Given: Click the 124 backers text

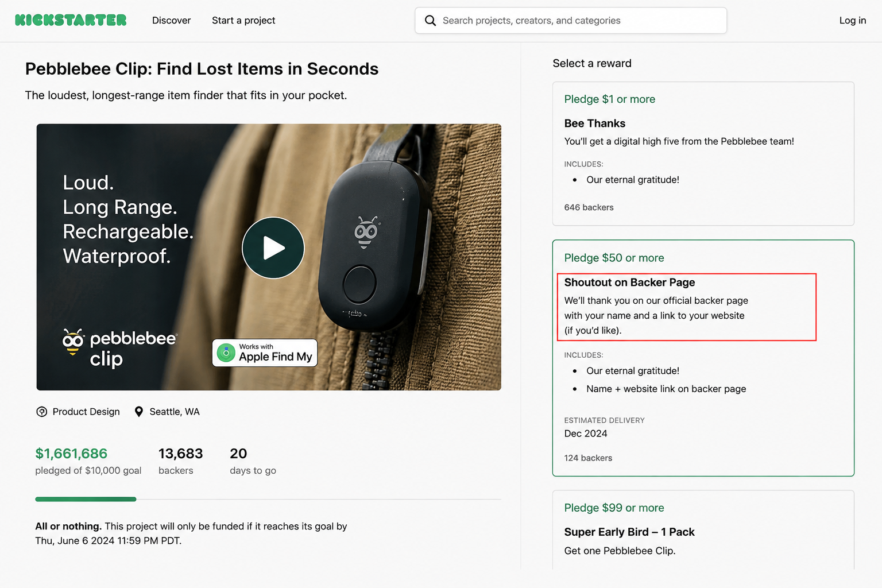Looking at the screenshot, I should pos(588,458).
